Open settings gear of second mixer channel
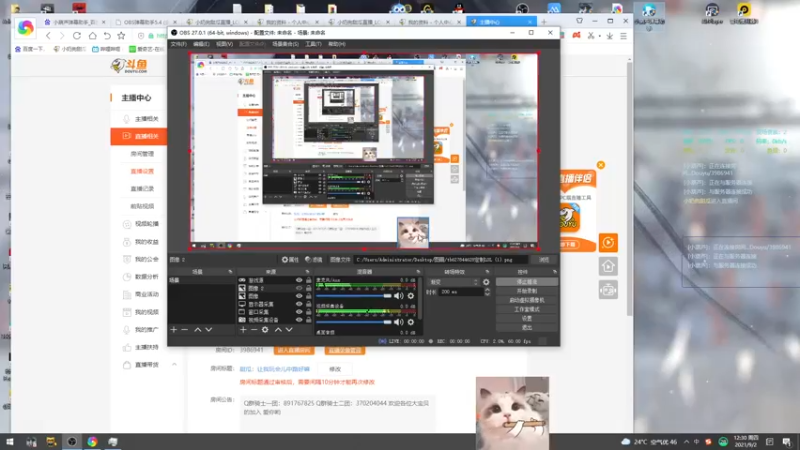Image resolution: width=800 pixels, height=450 pixels. (411, 322)
